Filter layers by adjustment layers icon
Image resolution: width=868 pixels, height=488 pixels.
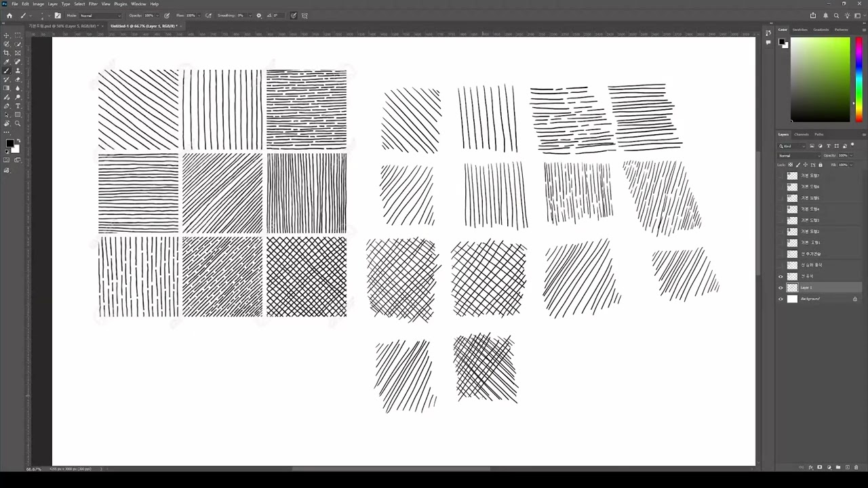pyautogui.click(x=821, y=146)
